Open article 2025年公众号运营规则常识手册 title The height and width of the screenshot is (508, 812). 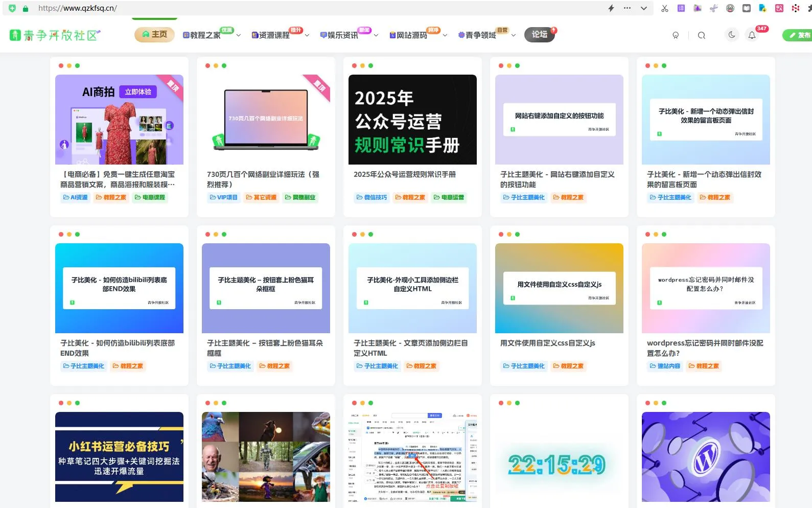pyautogui.click(x=405, y=174)
